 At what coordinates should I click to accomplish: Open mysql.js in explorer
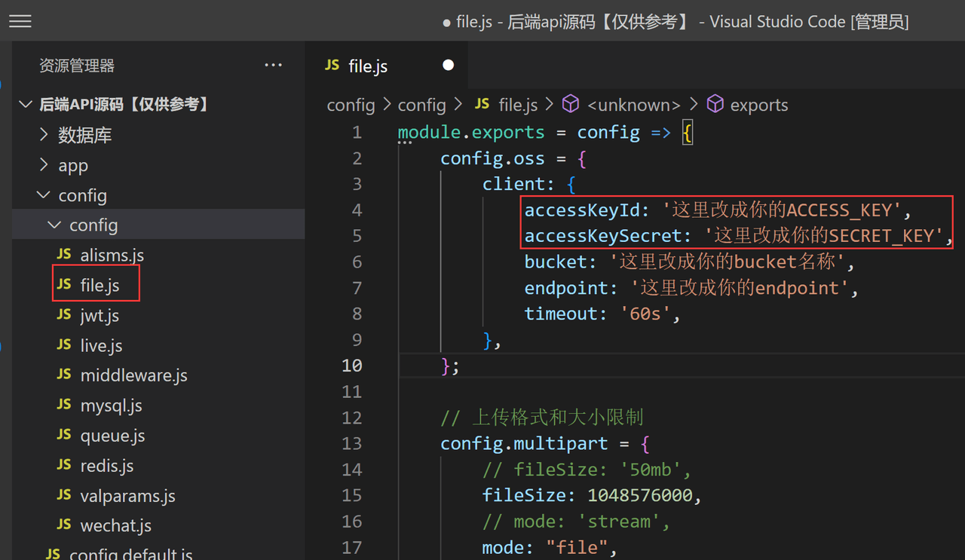coord(158,405)
